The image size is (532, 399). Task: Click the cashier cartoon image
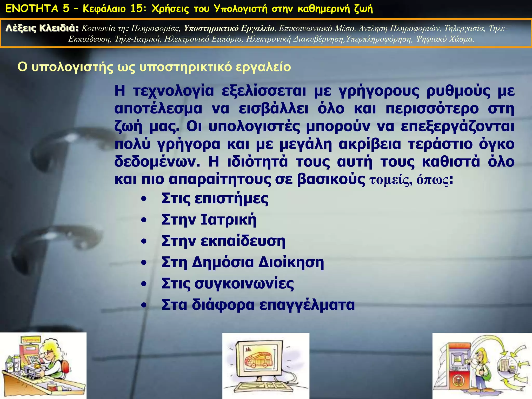43,366
